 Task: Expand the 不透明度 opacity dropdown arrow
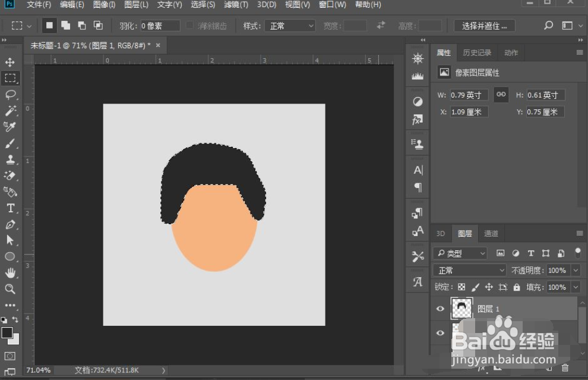coord(575,271)
